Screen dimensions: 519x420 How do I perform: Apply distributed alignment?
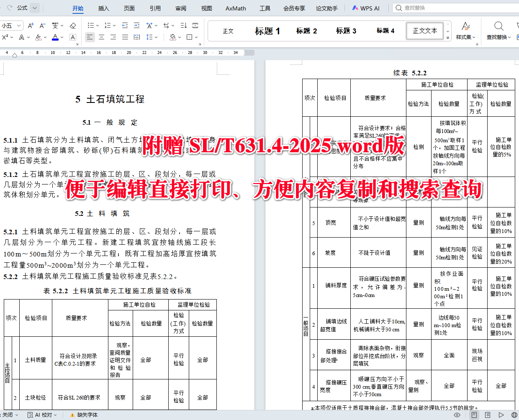pyautogui.click(x=136, y=37)
